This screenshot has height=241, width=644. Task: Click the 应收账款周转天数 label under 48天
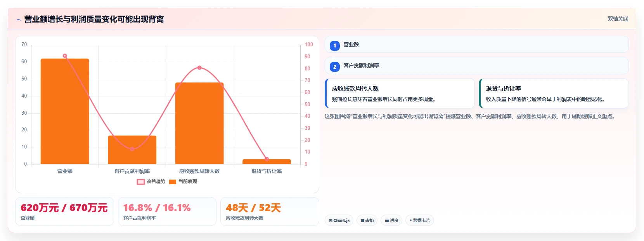(x=244, y=218)
